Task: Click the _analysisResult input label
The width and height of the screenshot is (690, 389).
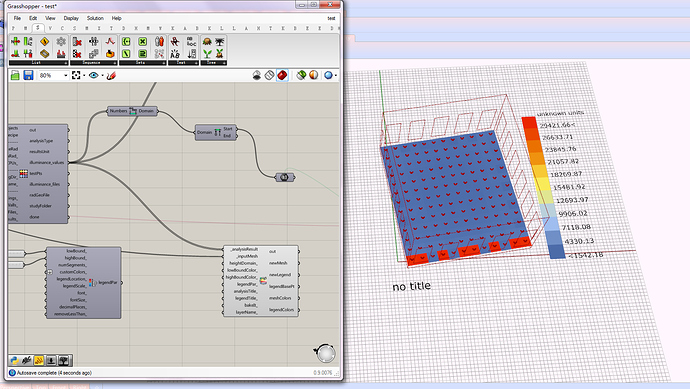Action: tap(243, 249)
